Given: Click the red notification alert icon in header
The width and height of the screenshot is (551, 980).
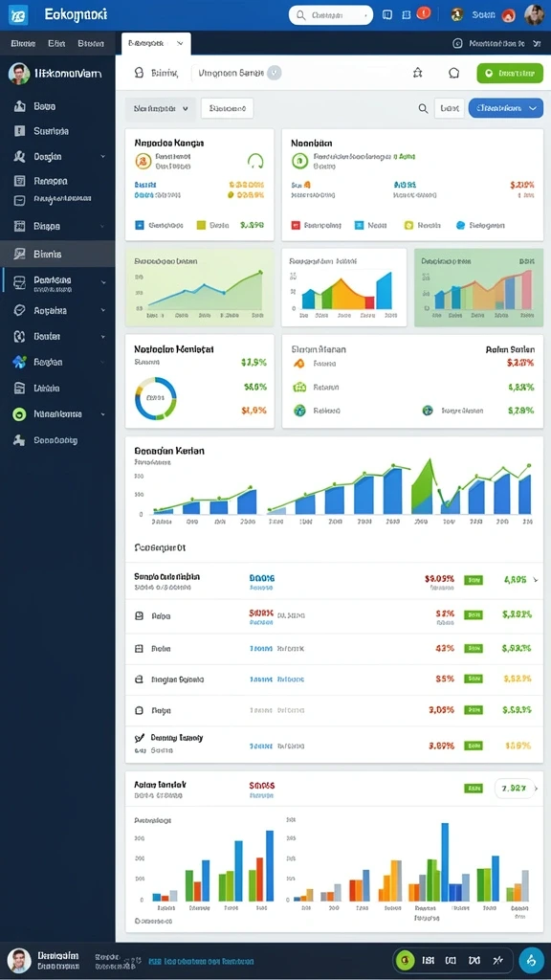Looking at the screenshot, I should [424, 13].
